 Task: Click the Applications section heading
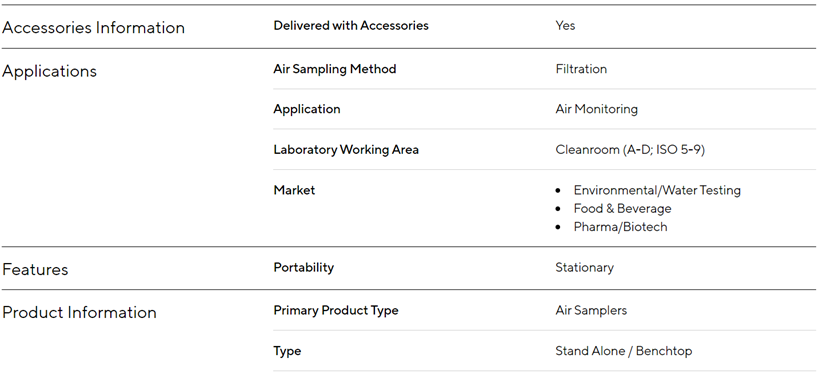tap(49, 71)
